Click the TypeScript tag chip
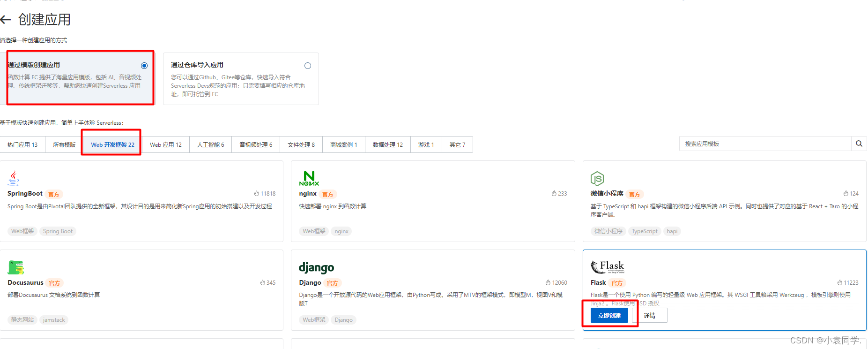Viewport: 868px width, 349px height. coord(645,231)
